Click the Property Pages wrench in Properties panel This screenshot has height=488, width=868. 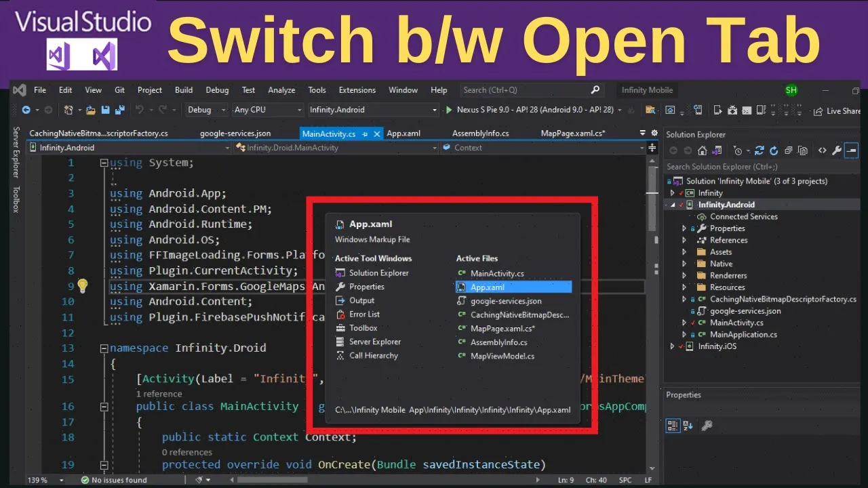coord(707,426)
